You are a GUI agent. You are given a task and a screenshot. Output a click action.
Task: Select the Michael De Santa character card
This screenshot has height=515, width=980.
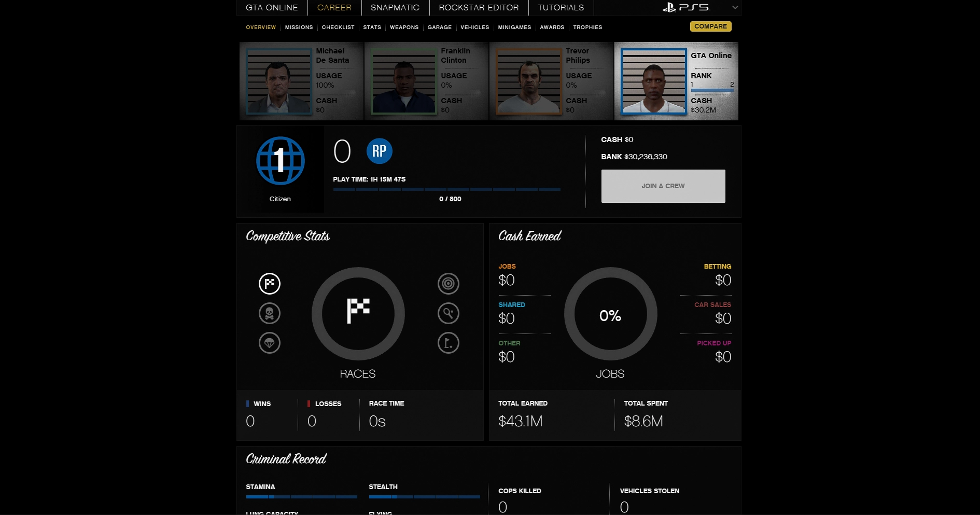point(302,81)
